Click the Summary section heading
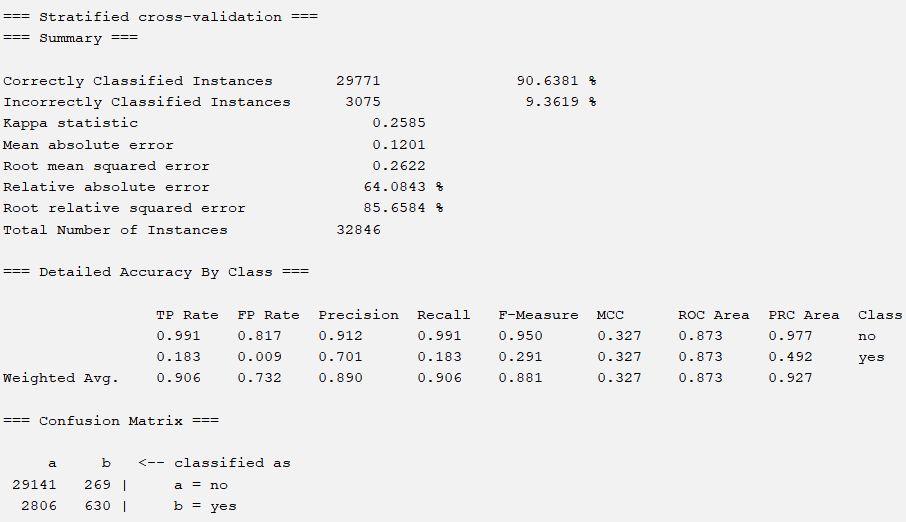 click(70, 38)
